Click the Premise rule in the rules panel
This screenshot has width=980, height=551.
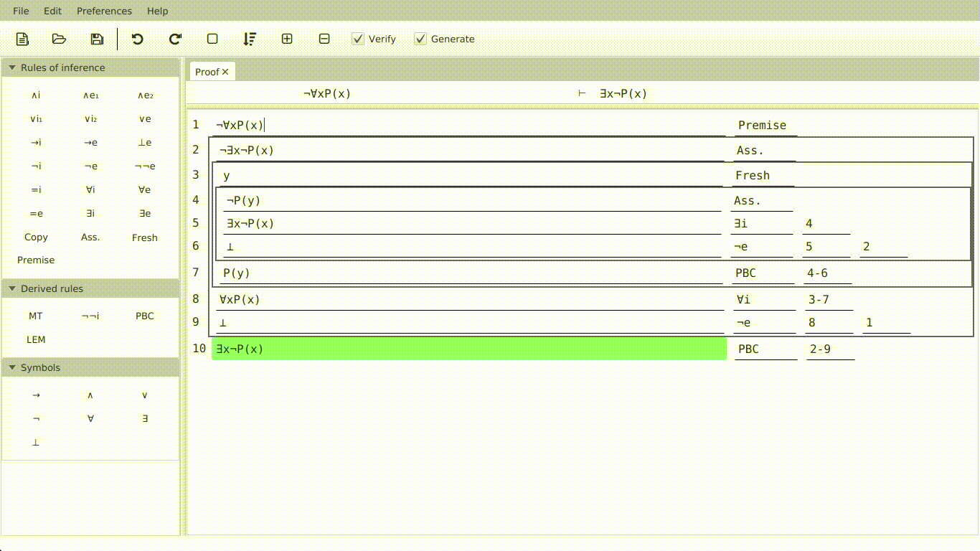pyautogui.click(x=36, y=260)
